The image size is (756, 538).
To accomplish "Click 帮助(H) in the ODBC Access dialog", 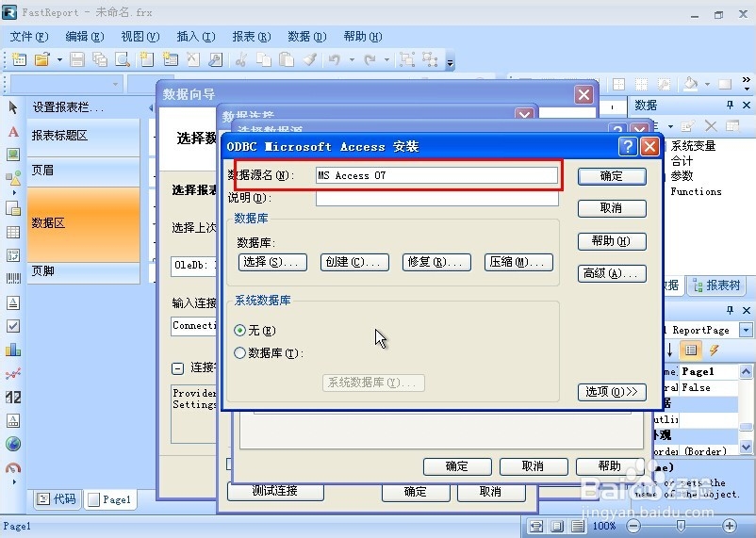I will [612, 241].
